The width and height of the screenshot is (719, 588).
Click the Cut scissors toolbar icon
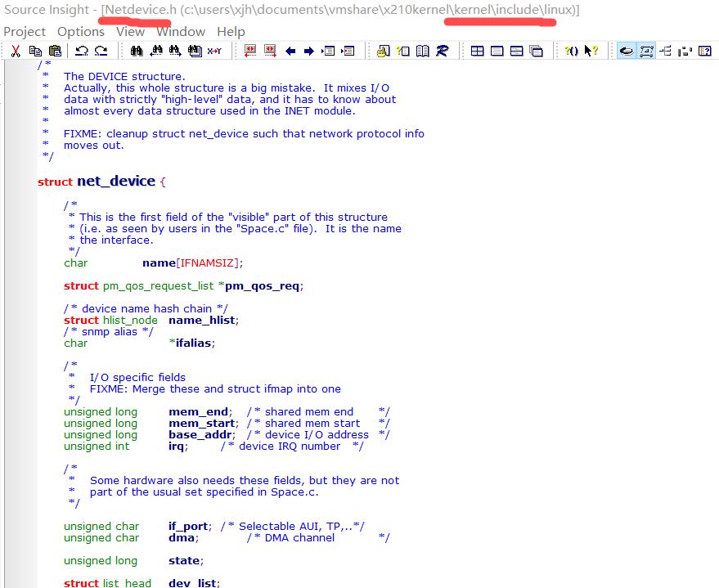(16, 51)
